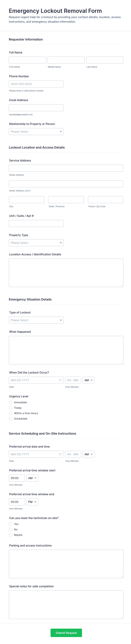Expand the Property Type dropdown
Viewport: 131px width, 644px height.
36,242
